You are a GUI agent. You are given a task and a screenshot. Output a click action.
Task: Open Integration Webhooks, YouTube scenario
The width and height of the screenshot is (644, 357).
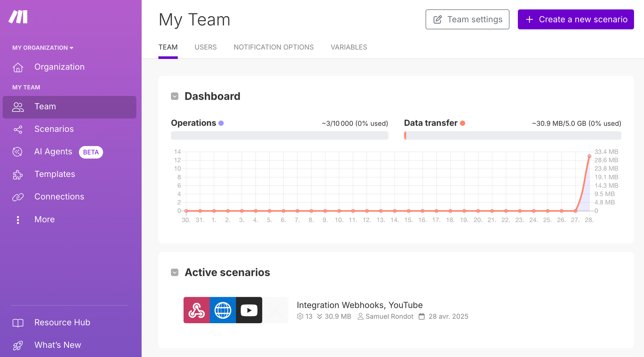coord(359,305)
